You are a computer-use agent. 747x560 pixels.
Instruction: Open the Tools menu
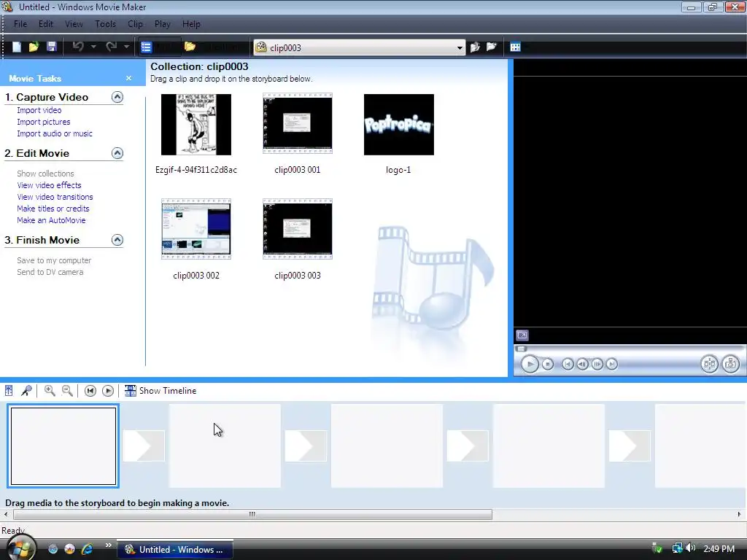[105, 24]
